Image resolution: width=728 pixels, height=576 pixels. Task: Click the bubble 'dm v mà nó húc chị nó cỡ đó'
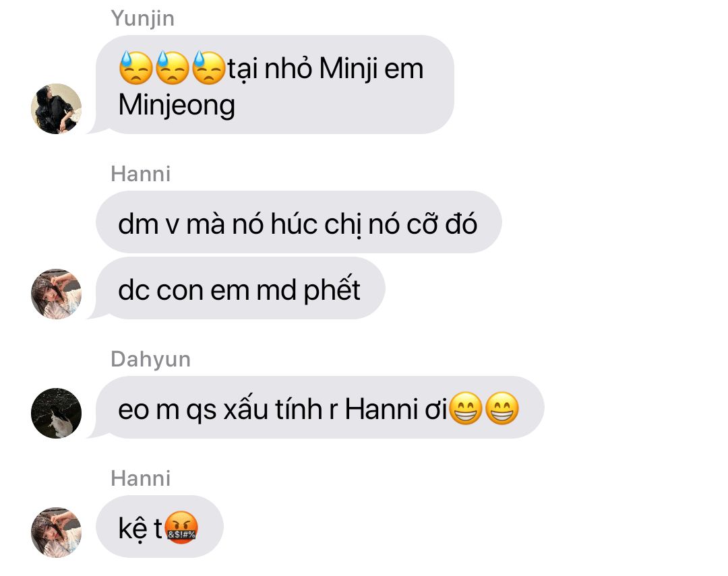point(299,222)
